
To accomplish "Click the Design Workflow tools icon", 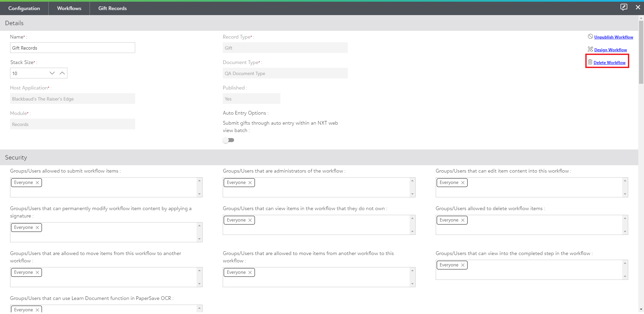I will tap(590, 49).
